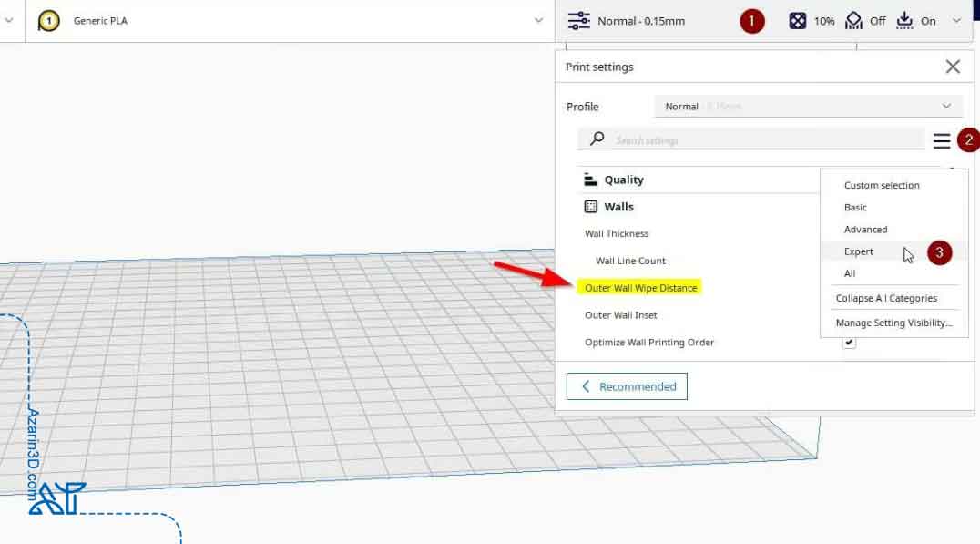Viewport: 980px width, 544px height.
Task: Open the Profile dropdown
Action: click(x=807, y=107)
